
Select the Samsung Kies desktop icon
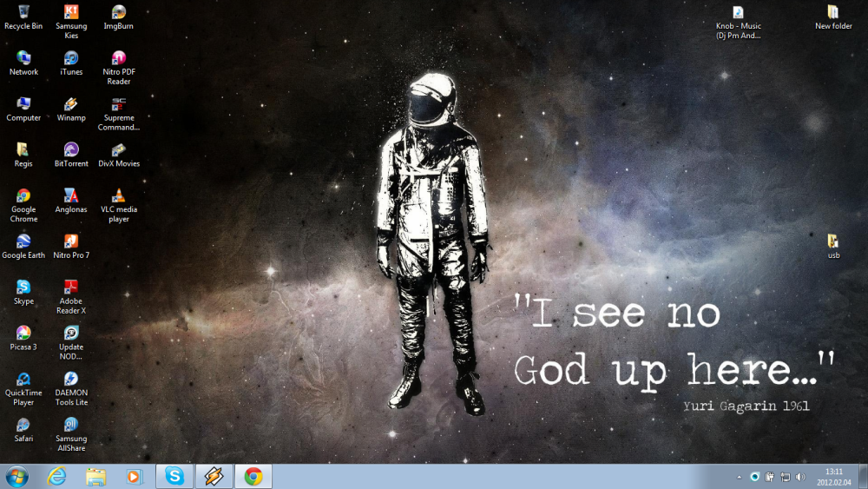coord(71,22)
